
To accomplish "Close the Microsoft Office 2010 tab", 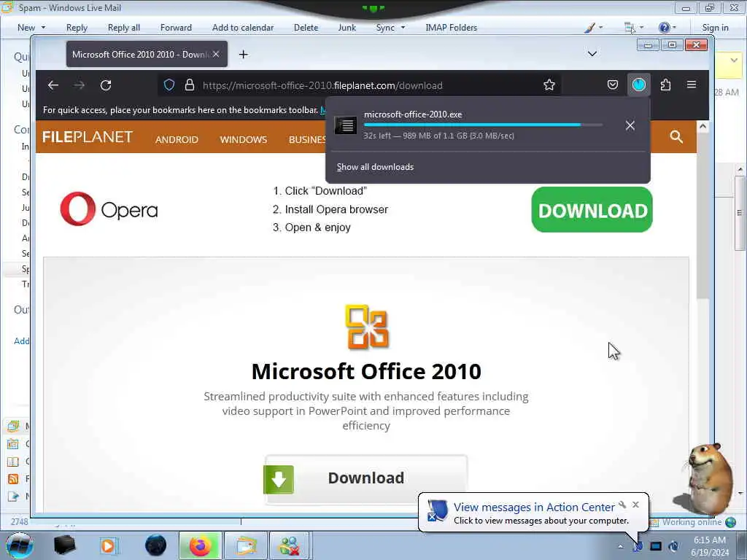I will [216, 54].
